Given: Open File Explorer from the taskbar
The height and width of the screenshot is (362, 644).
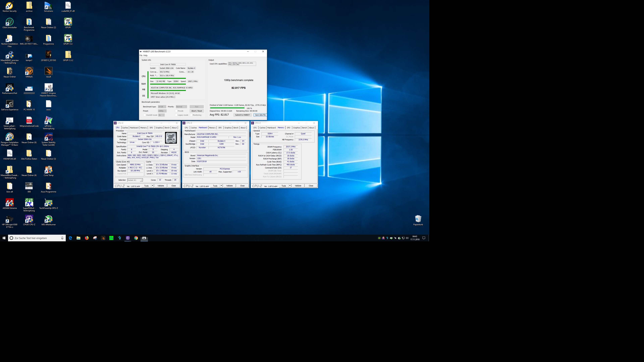Looking at the screenshot, I should point(78,238).
